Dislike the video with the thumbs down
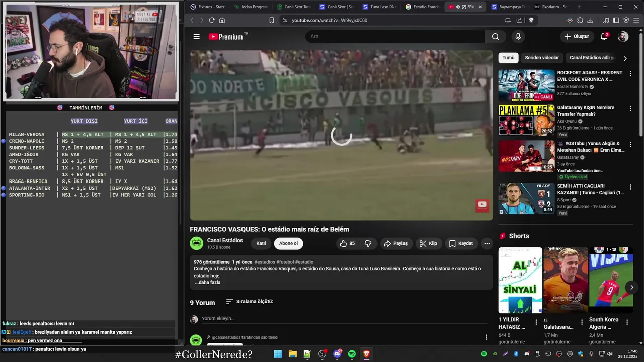This screenshot has height=362, width=644. (x=368, y=243)
